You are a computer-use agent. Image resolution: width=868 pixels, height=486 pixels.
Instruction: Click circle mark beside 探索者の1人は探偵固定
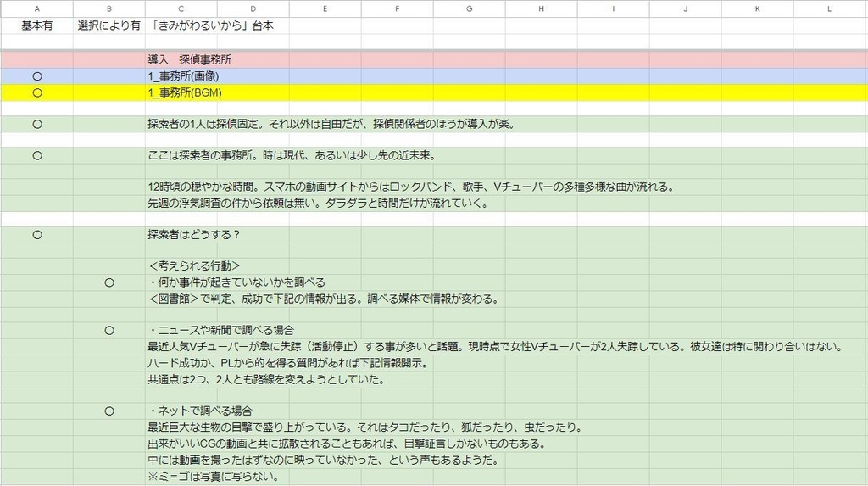(37, 124)
